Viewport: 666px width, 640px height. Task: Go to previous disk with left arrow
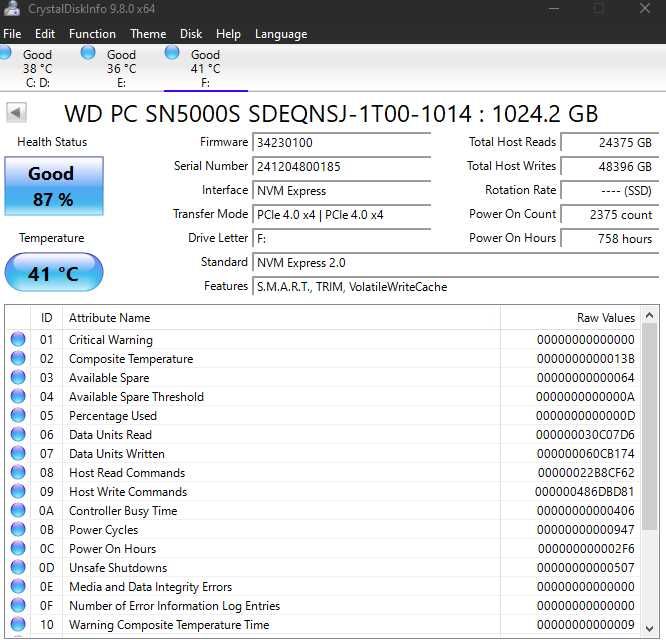(x=16, y=113)
